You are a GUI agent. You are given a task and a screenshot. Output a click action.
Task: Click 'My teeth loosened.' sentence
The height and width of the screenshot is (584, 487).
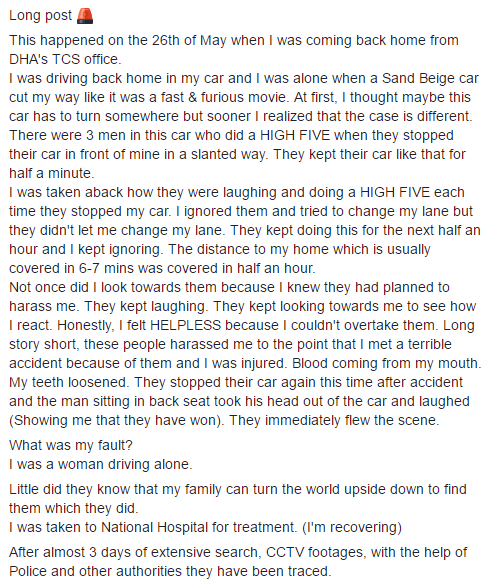pyautogui.click(x=70, y=382)
